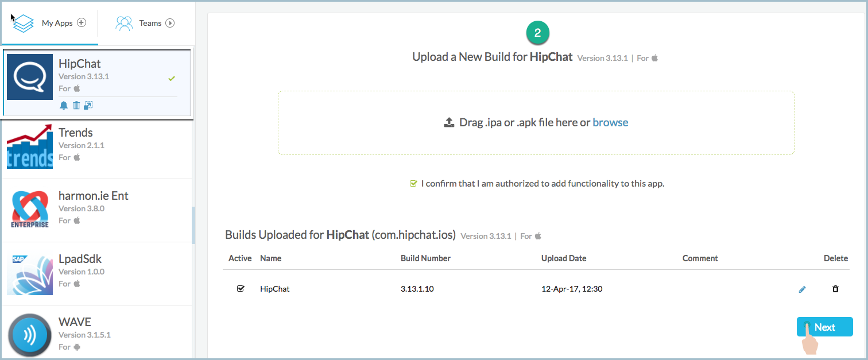This screenshot has width=868, height=360.
Task: Click the Name column header
Action: (270, 258)
